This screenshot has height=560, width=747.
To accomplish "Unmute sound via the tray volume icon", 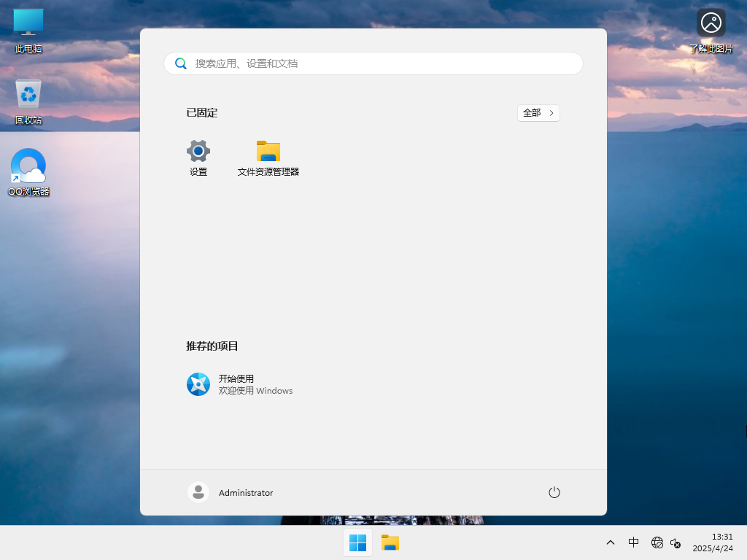I will [676, 542].
